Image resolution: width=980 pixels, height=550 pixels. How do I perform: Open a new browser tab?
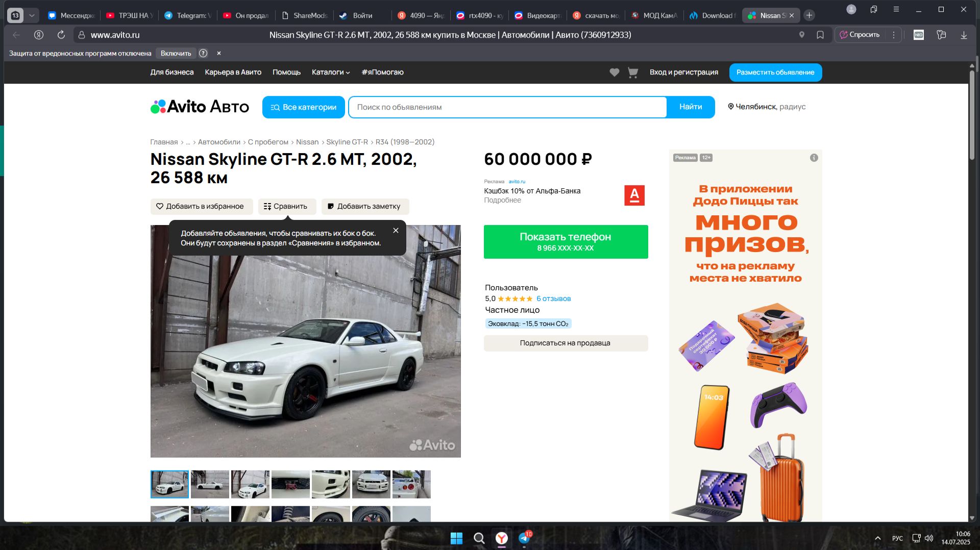(x=809, y=15)
